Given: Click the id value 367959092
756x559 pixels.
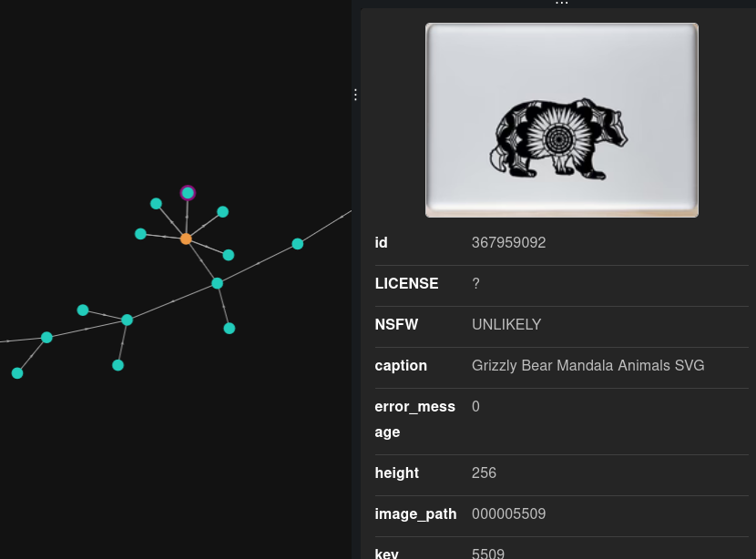Looking at the screenshot, I should click(508, 243).
